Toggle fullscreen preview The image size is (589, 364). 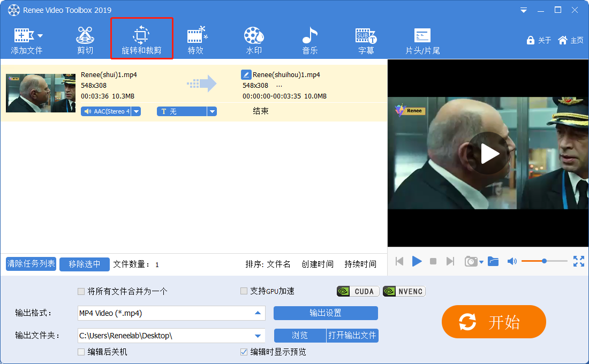[579, 261]
